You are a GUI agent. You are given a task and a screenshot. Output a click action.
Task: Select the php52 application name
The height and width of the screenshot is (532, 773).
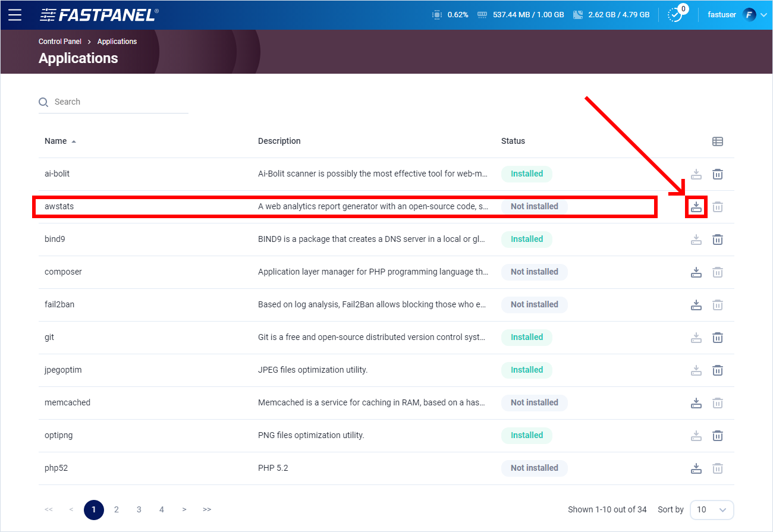click(x=56, y=468)
